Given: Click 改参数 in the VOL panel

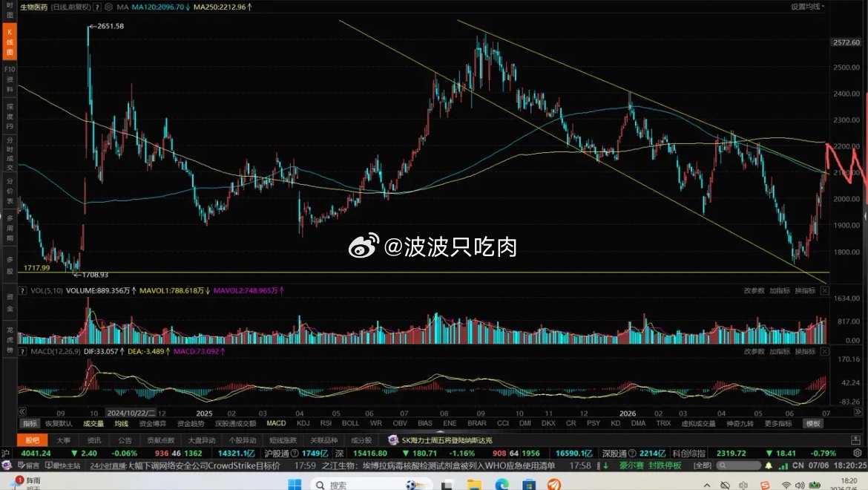Looking at the screenshot, I should point(754,291).
